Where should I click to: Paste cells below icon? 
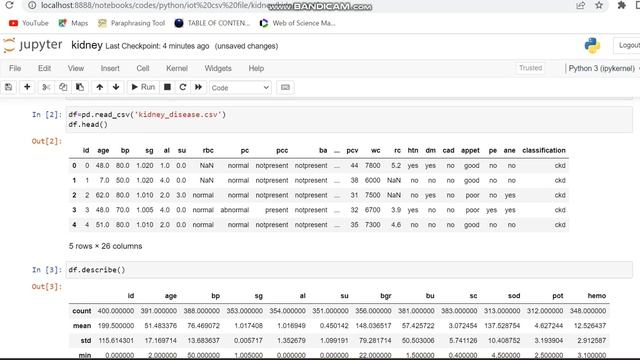[x=80, y=87]
